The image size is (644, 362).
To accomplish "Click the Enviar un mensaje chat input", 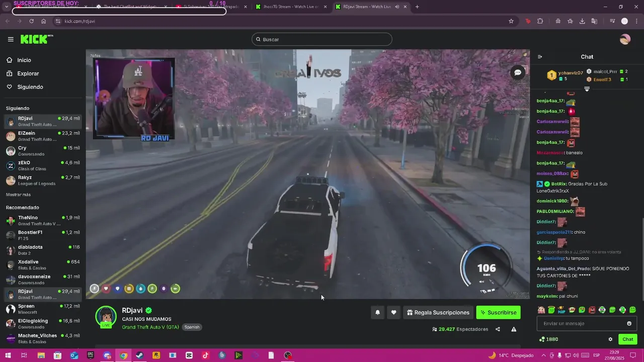I will point(587,323).
